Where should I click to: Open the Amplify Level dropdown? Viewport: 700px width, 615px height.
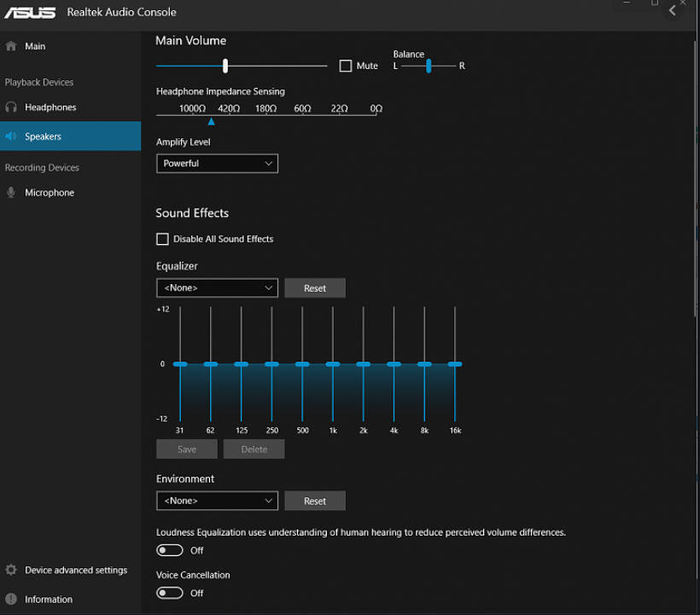(217, 163)
